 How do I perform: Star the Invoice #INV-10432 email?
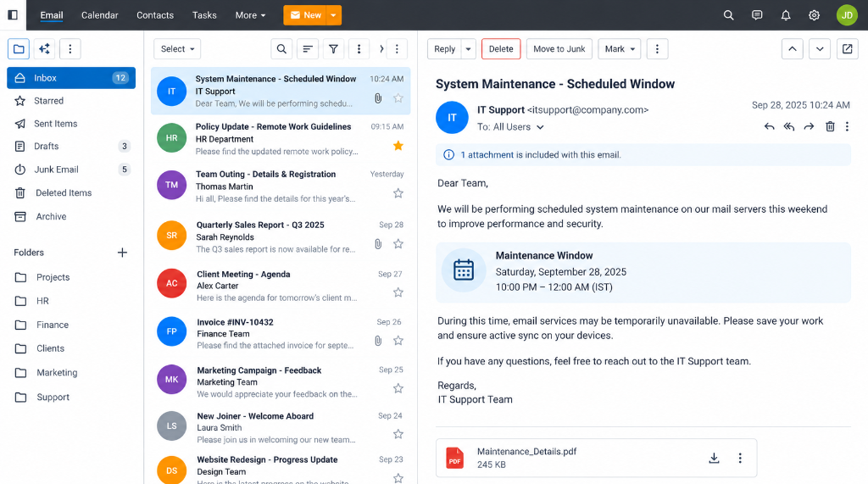point(398,341)
